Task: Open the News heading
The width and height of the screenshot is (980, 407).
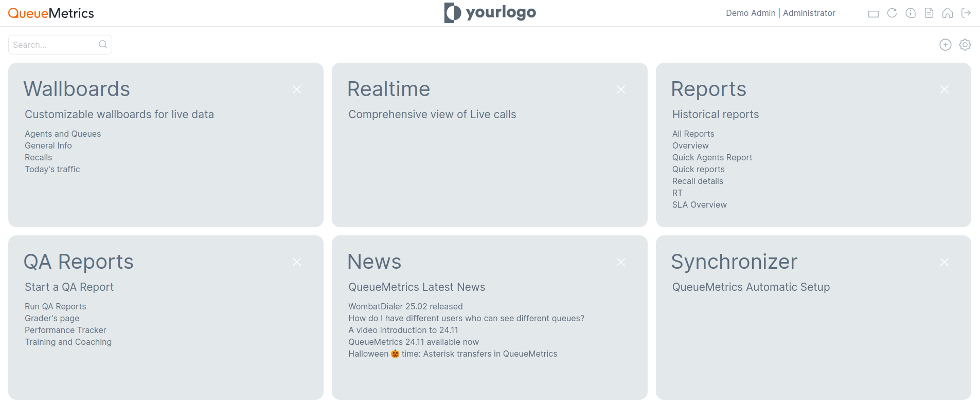Action: (374, 262)
